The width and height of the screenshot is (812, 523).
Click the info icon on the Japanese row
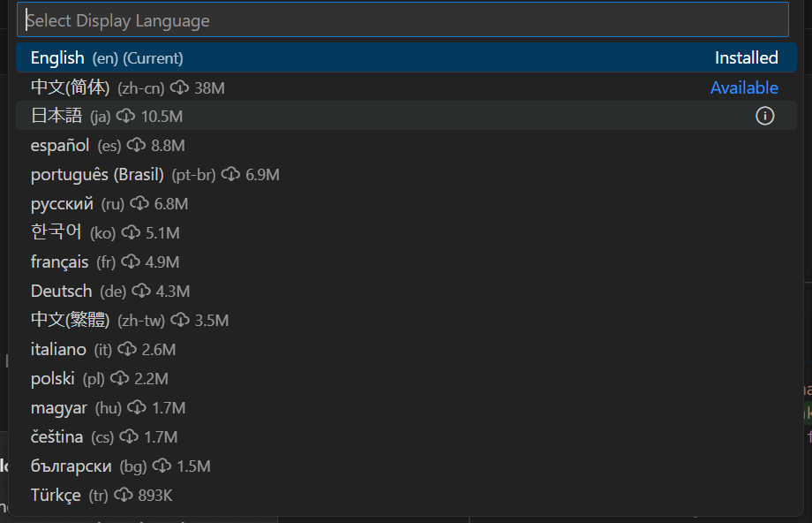click(765, 116)
